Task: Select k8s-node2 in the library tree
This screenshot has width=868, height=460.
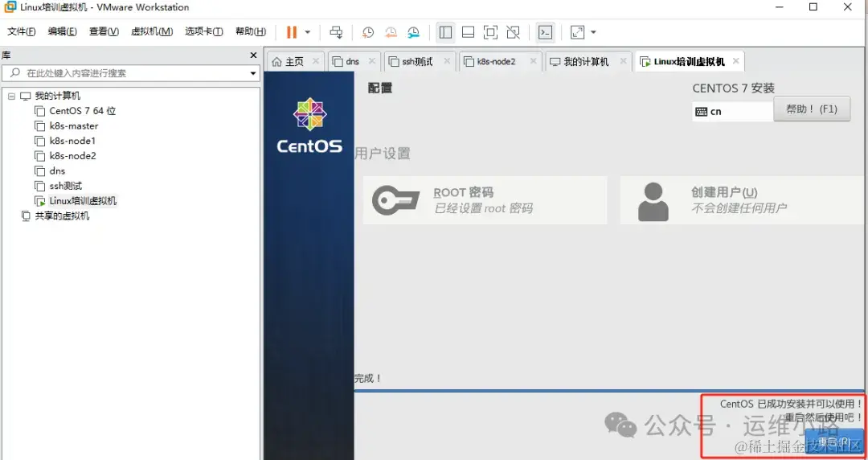Action: (x=72, y=156)
